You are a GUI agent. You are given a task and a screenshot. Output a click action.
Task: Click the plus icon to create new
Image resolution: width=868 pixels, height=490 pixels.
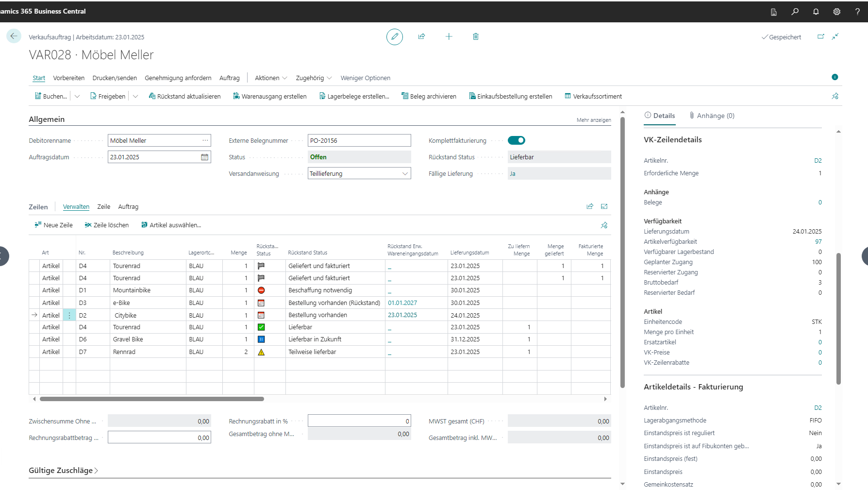click(x=449, y=37)
